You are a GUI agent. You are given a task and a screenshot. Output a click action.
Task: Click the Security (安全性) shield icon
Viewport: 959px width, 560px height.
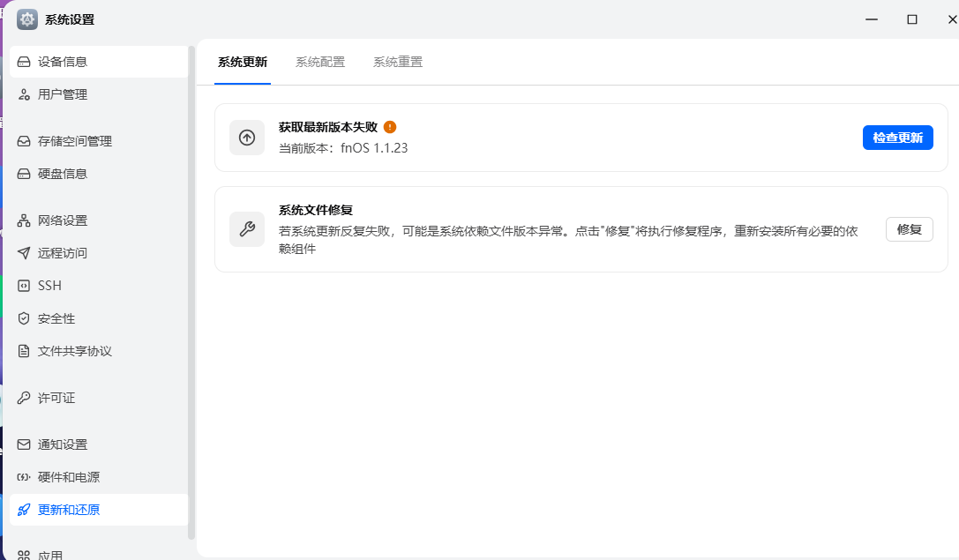24,318
